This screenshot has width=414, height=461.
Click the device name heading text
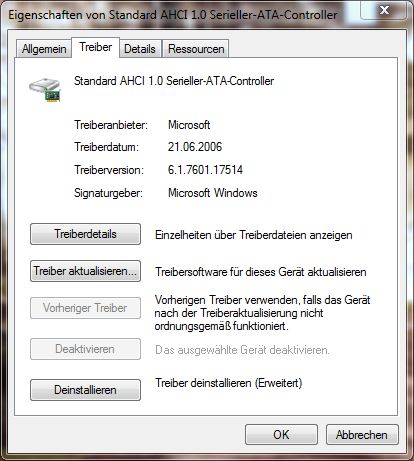pyautogui.click(x=174, y=81)
